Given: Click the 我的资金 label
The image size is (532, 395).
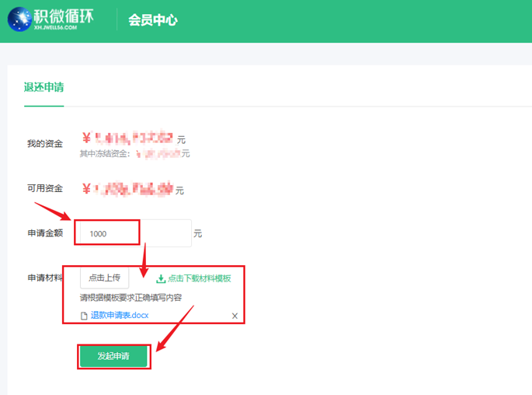Looking at the screenshot, I should [45, 144].
